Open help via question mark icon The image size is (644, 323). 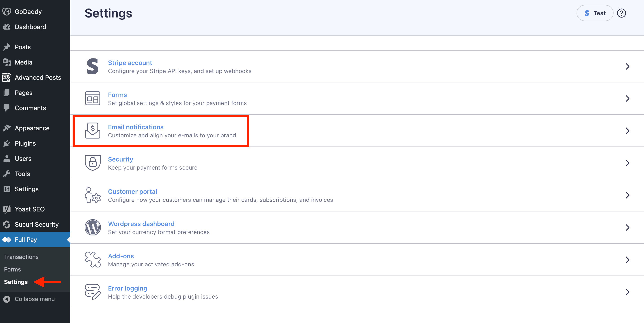622,13
